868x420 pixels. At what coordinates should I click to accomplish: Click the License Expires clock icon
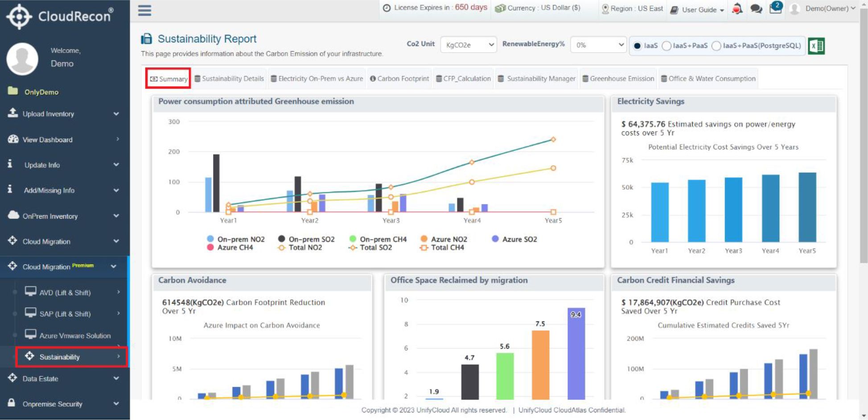387,8
